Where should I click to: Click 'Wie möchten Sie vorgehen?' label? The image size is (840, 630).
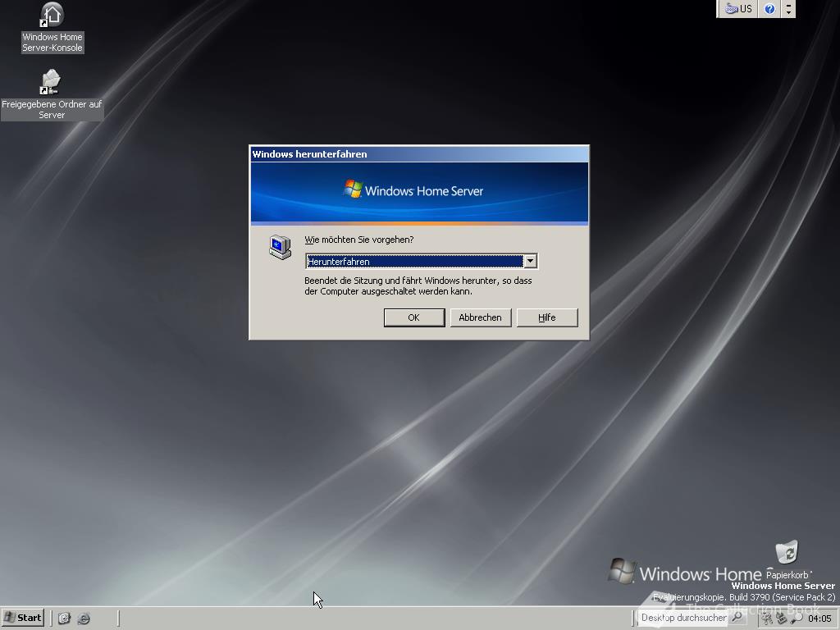click(359, 240)
